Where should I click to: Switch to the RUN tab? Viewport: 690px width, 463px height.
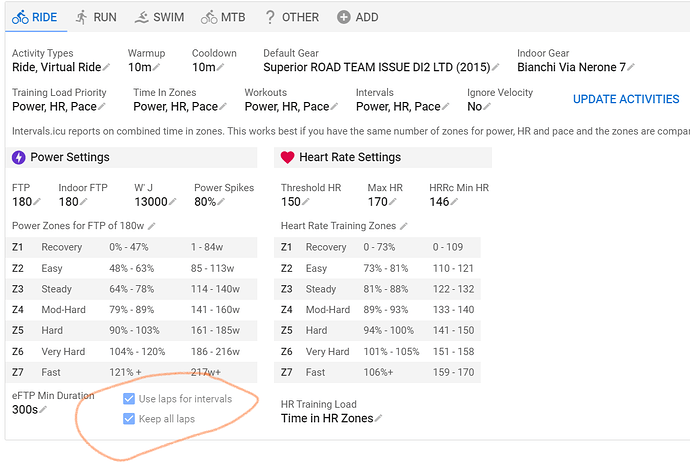[x=96, y=17]
